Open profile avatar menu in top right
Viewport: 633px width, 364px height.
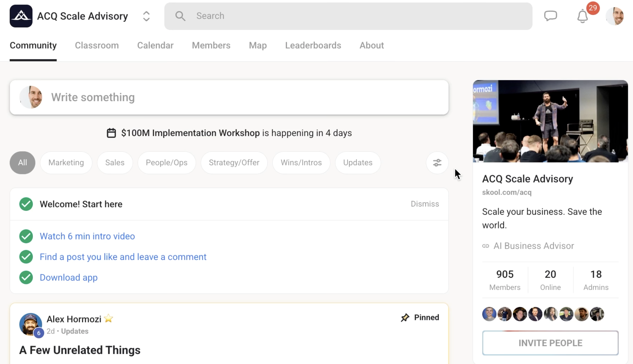(x=615, y=16)
